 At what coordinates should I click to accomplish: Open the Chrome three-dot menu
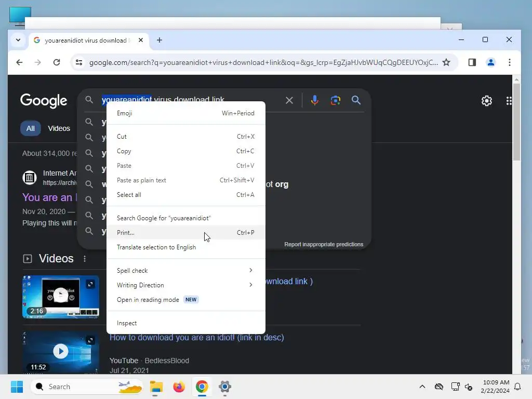pyautogui.click(x=509, y=62)
